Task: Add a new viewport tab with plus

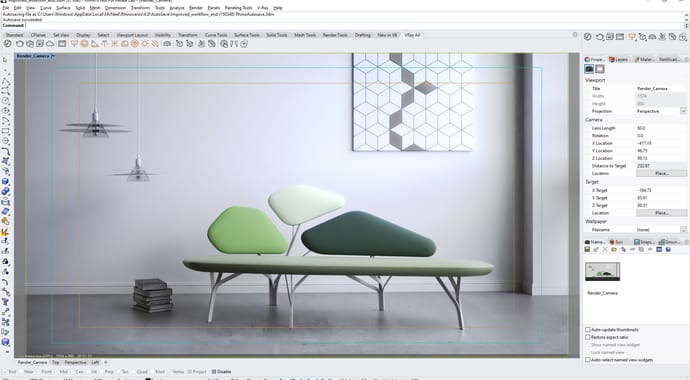Action: pyautogui.click(x=106, y=362)
